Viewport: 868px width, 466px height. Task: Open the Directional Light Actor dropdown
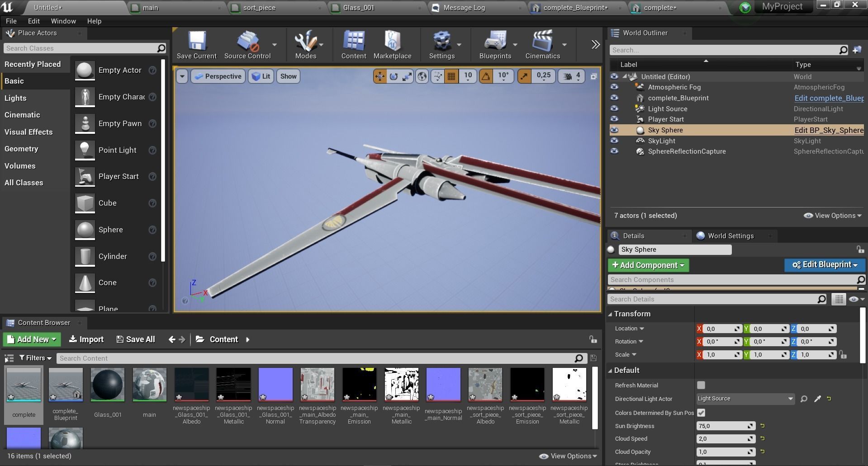coord(745,399)
